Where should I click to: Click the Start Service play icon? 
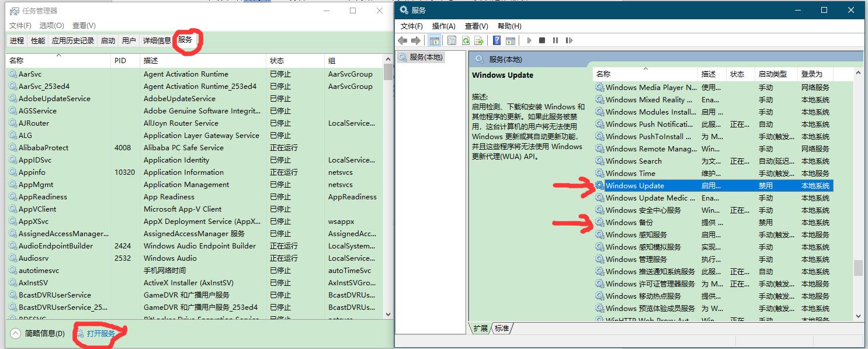coord(529,40)
